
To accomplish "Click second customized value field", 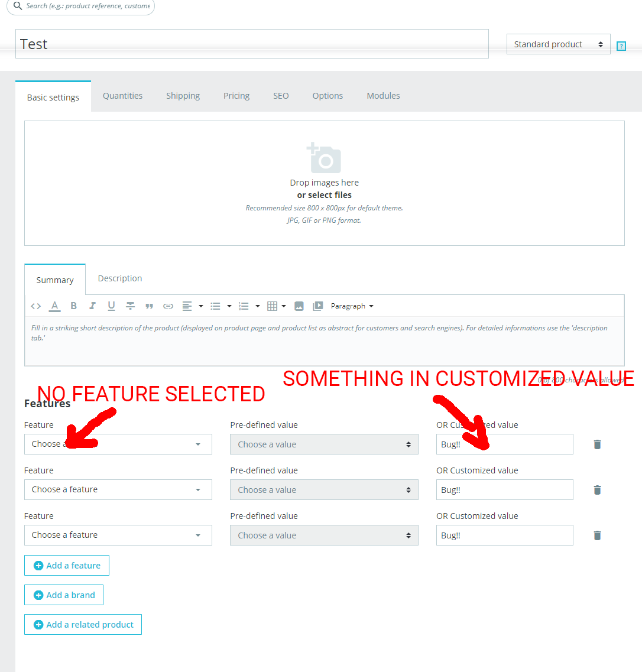I will coord(504,489).
